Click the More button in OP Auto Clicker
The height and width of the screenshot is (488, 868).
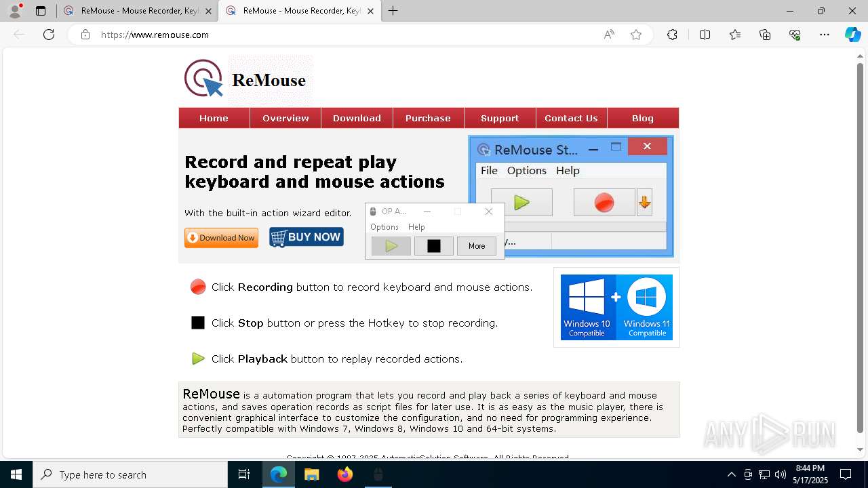477,246
